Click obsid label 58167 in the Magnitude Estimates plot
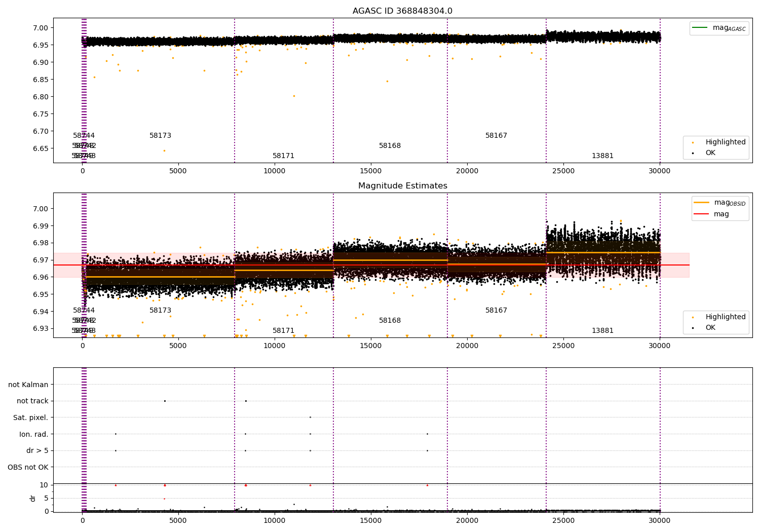The image size is (760, 532). tap(496, 311)
